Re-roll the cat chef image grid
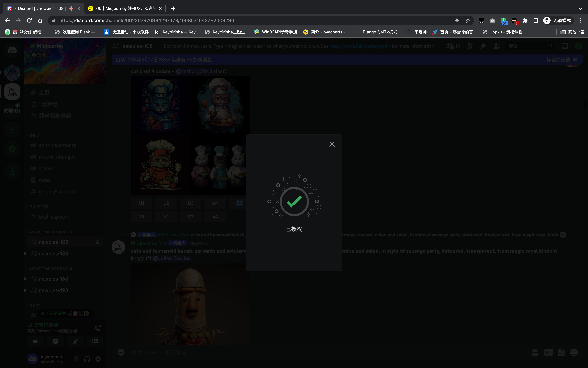The image size is (588, 368). coord(239,203)
